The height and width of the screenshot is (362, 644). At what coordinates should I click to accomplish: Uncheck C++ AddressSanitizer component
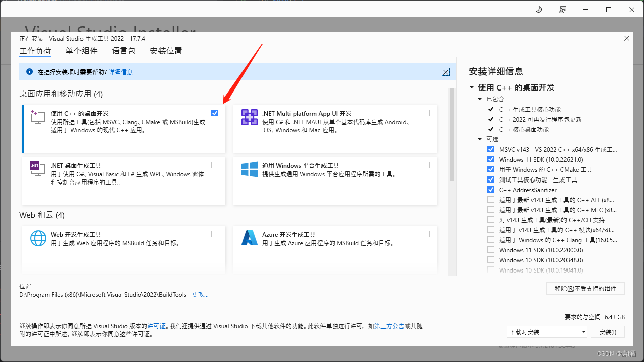[x=491, y=190]
